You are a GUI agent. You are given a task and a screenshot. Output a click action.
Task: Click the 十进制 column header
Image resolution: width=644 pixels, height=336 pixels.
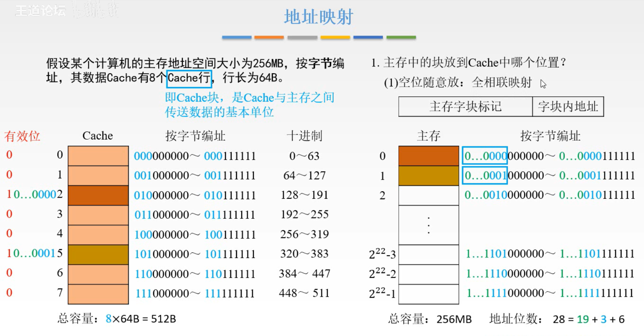coord(304,136)
